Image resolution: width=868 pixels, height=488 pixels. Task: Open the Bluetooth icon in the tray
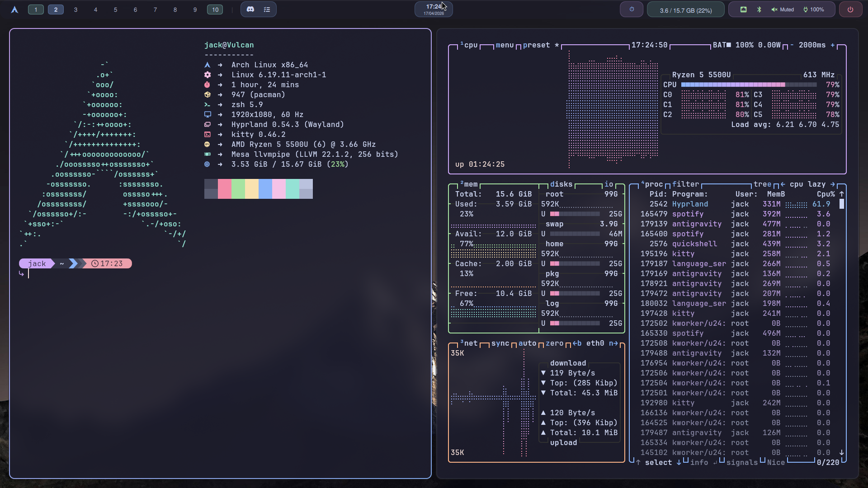(x=759, y=9)
